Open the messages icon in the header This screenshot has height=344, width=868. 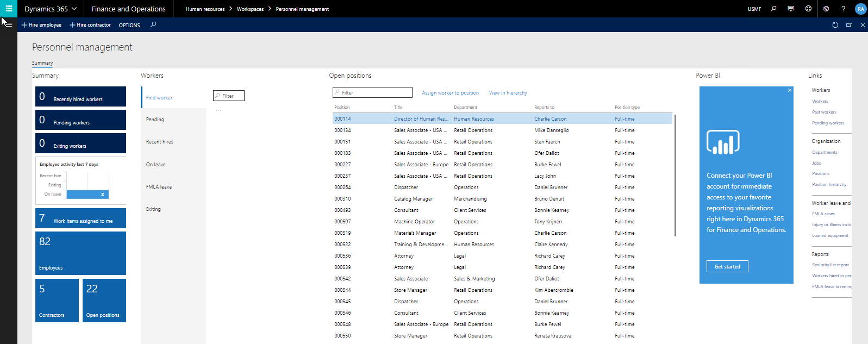(791, 9)
